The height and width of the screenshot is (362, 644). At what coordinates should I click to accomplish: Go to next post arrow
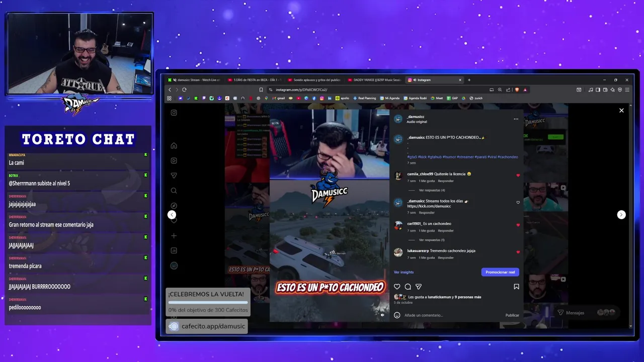tap(621, 215)
